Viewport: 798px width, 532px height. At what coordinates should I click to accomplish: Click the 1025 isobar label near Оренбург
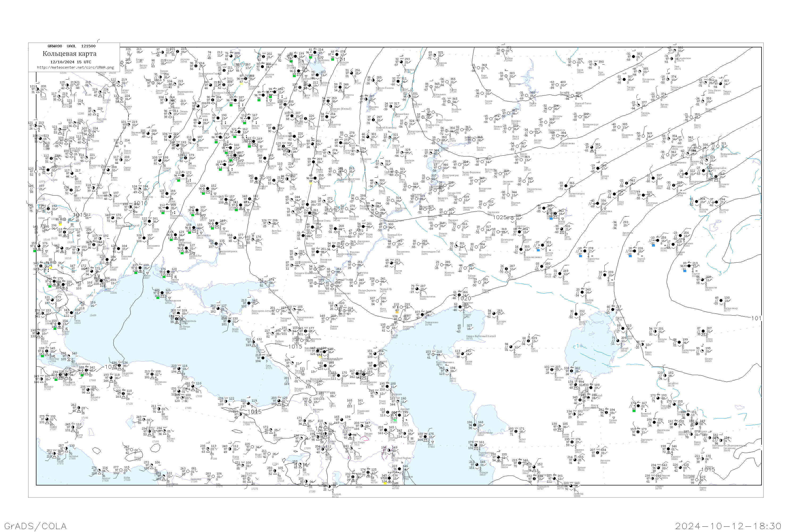(x=500, y=217)
